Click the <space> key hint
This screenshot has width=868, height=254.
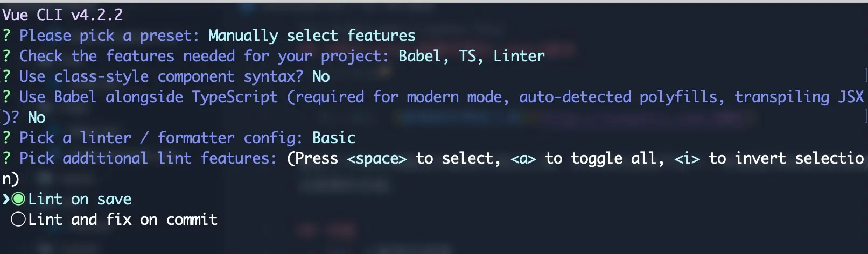(x=377, y=159)
